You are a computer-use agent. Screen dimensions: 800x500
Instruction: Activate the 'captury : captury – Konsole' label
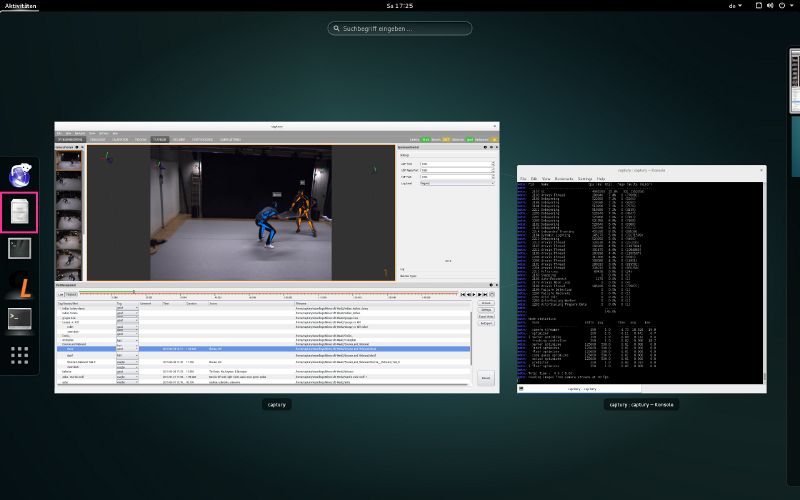[x=641, y=405]
